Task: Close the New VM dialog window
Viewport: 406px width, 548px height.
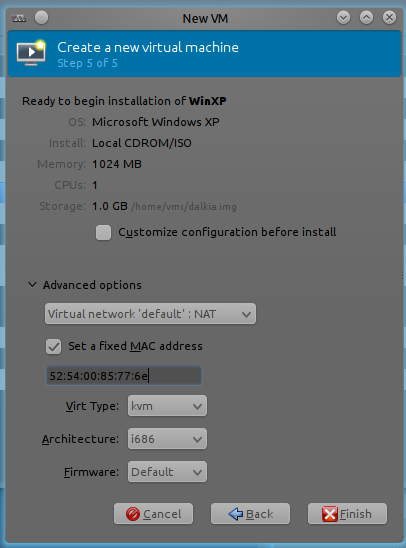Action: coord(389,17)
